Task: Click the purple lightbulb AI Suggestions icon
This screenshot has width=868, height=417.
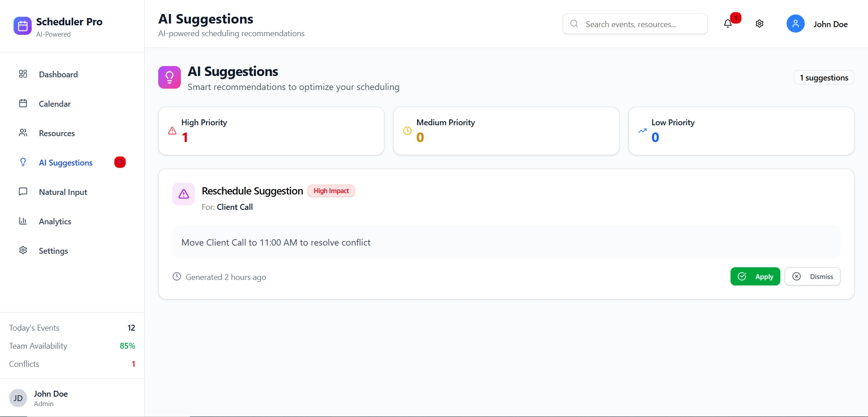Action: click(170, 77)
